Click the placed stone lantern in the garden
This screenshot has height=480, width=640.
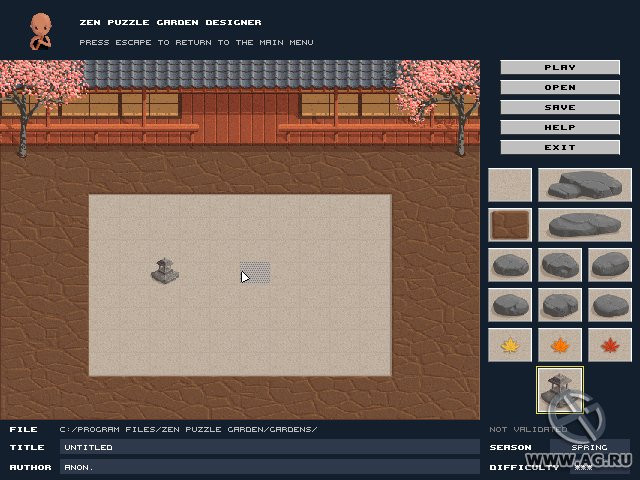coord(165,271)
